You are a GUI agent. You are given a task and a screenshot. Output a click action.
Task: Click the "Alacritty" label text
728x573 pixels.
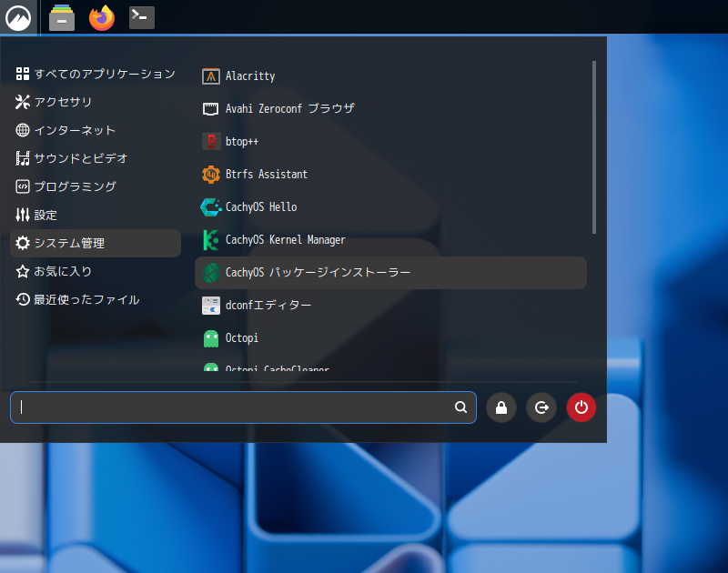click(x=250, y=76)
